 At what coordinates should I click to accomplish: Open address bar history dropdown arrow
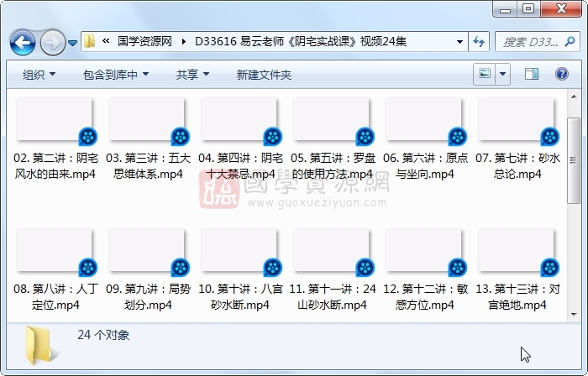(459, 42)
